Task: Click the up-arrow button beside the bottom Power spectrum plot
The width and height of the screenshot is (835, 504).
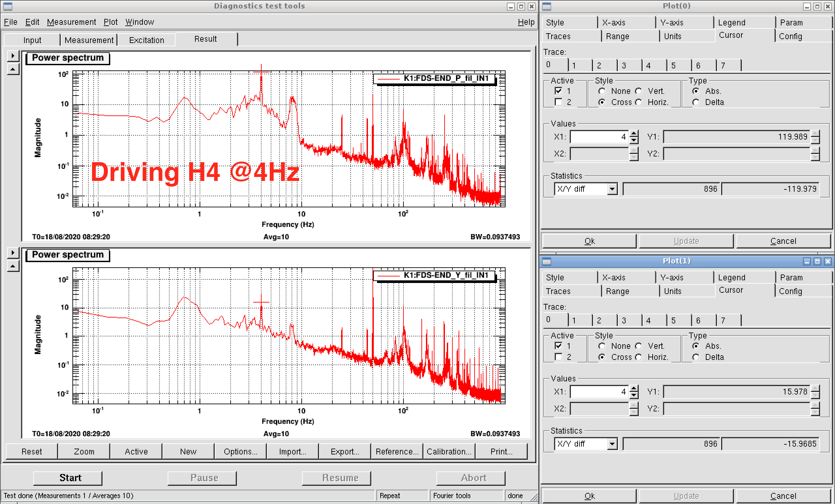Action: [13, 266]
